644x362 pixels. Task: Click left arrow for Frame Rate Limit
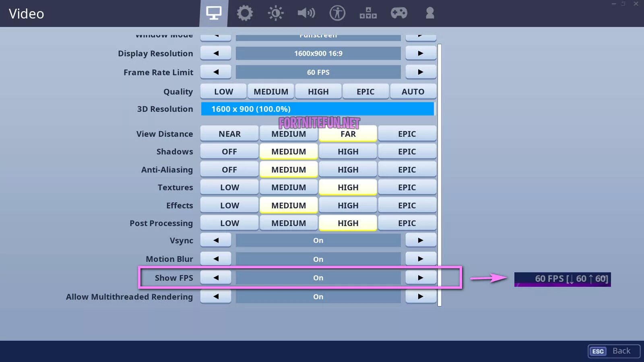point(216,72)
